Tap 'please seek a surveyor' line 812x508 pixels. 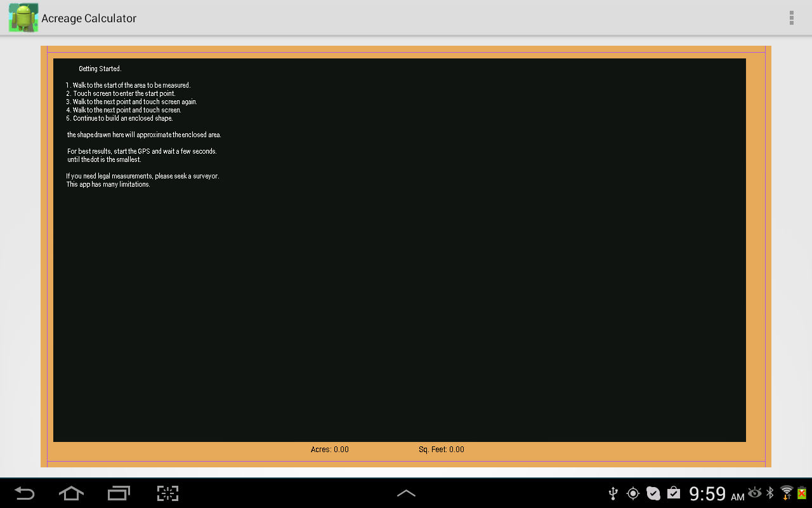point(143,176)
